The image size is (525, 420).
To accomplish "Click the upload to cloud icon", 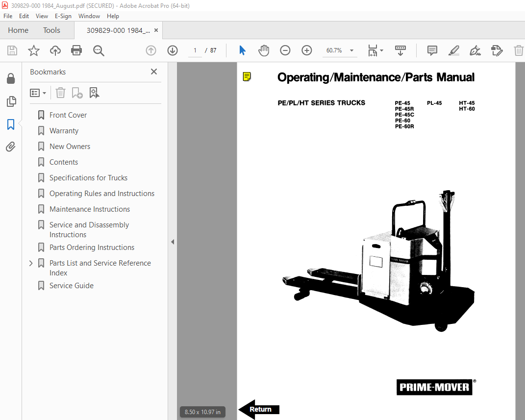I will (x=55, y=50).
